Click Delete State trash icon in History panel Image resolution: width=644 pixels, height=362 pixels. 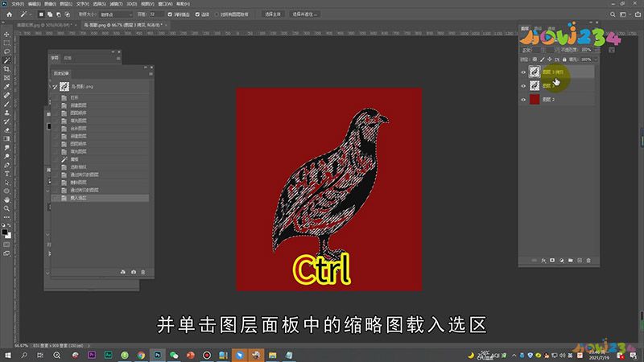pyautogui.click(x=143, y=272)
